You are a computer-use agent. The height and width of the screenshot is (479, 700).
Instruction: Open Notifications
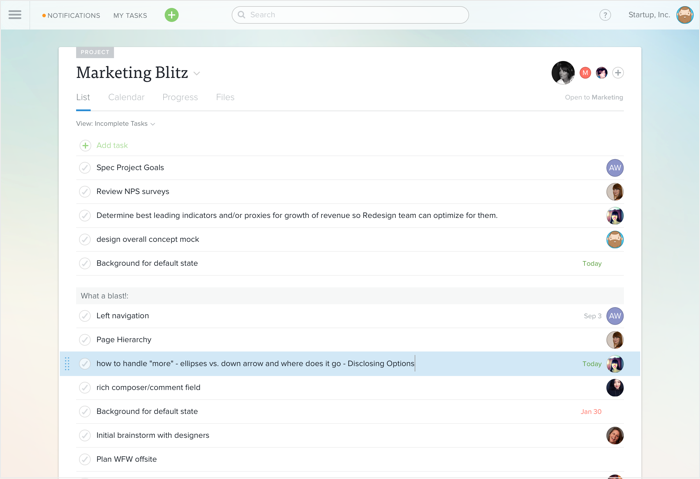[71, 15]
